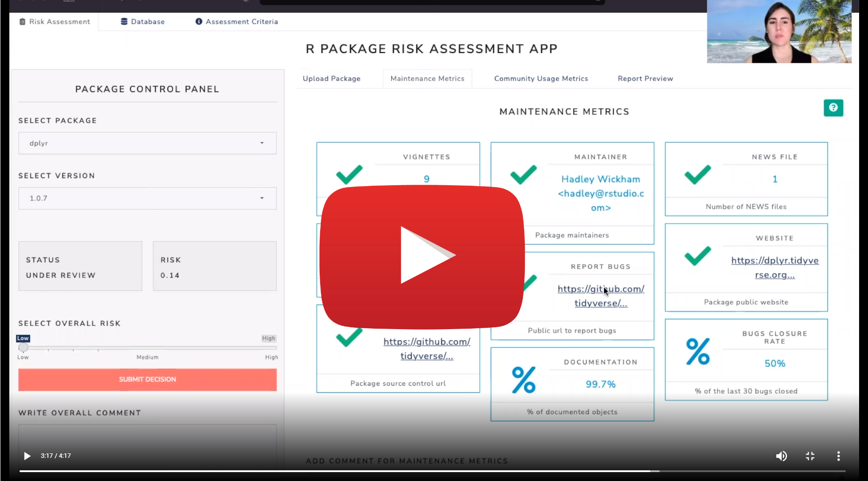Click the Submit Decision button
The width and height of the screenshot is (868, 481).
click(x=147, y=379)
